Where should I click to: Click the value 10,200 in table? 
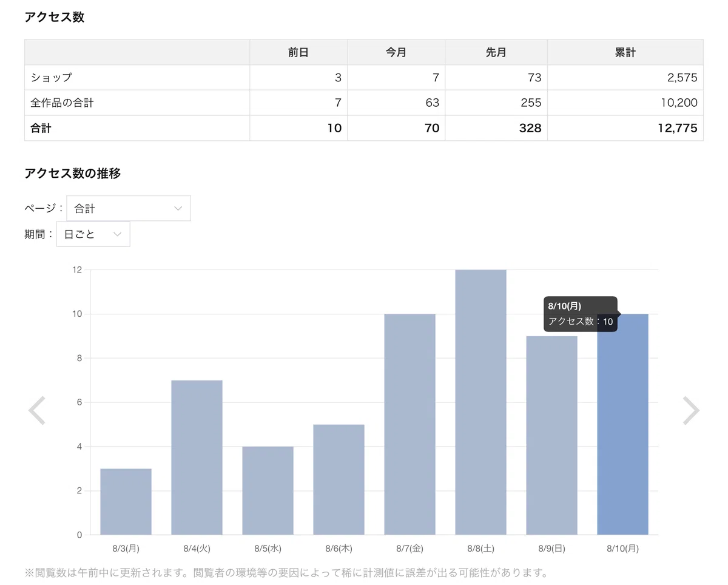pyautogui.click(x=679, y=103)
